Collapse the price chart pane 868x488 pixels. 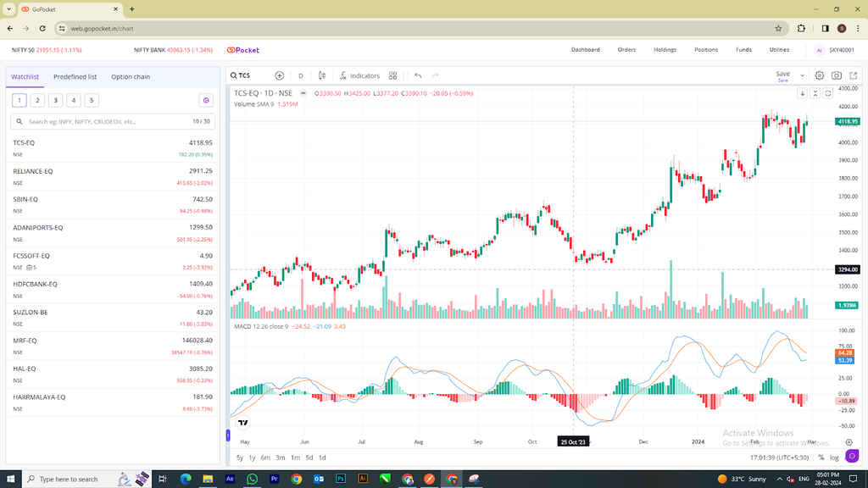(815, 93)
